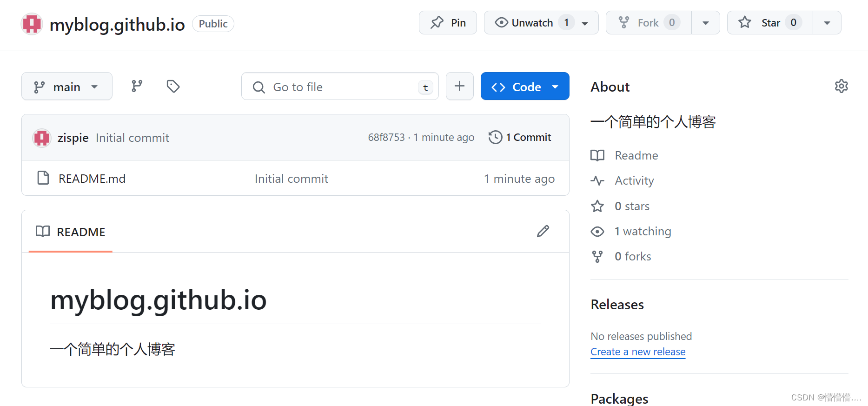The image size is (868, 406).
Task: Open the green Code dropdown button
Action: (525, 87)
